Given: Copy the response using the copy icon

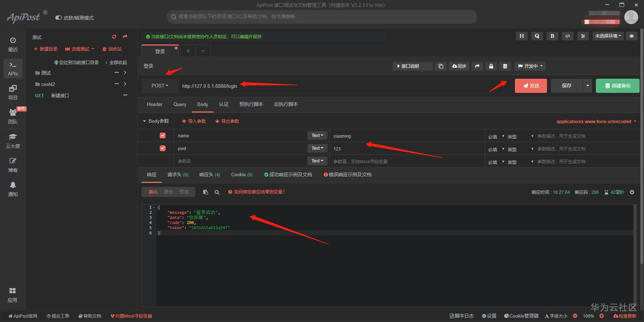Looking at the screenshot, I should [206, 192].
